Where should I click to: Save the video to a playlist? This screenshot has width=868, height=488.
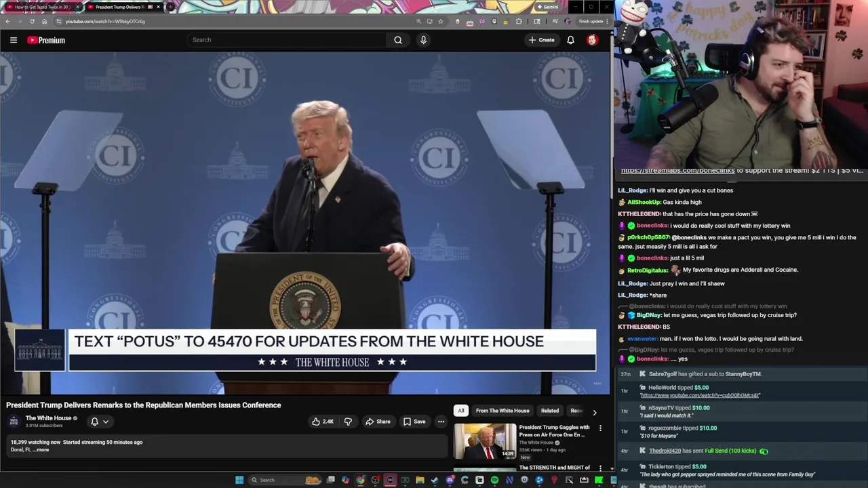coord(414,422)
